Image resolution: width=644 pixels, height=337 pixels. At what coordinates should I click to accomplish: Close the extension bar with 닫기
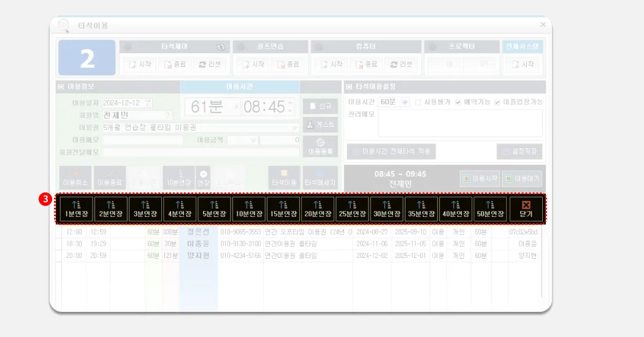[x=526, y=209]
